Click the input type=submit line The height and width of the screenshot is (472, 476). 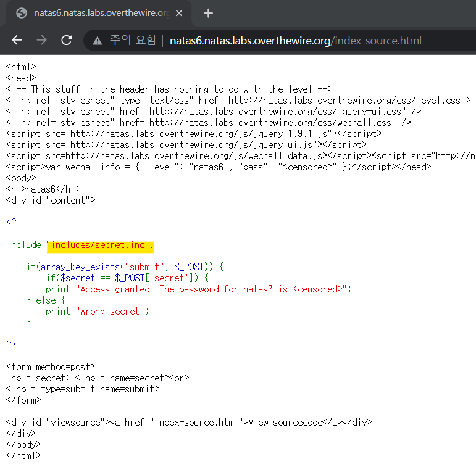click(83, 389)
